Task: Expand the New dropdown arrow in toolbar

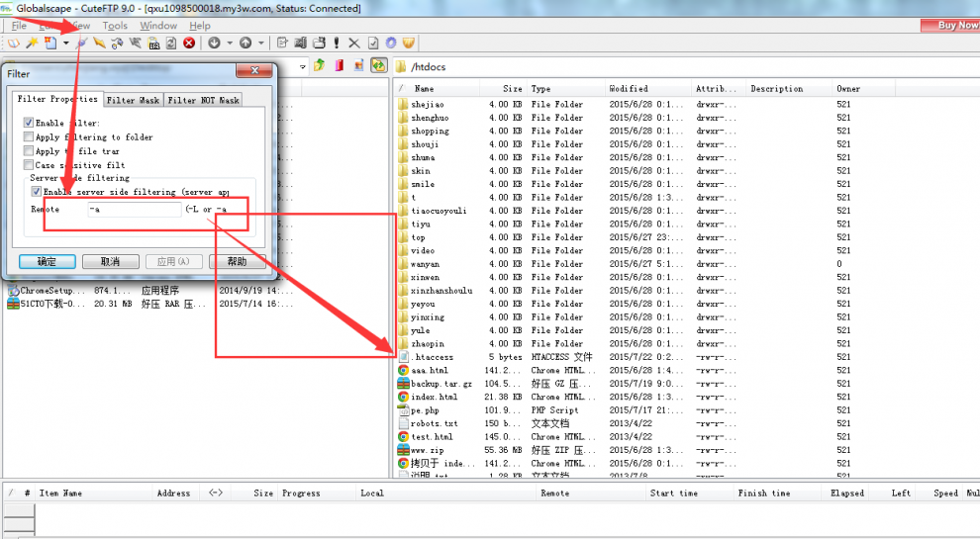Action: [65, 44]
